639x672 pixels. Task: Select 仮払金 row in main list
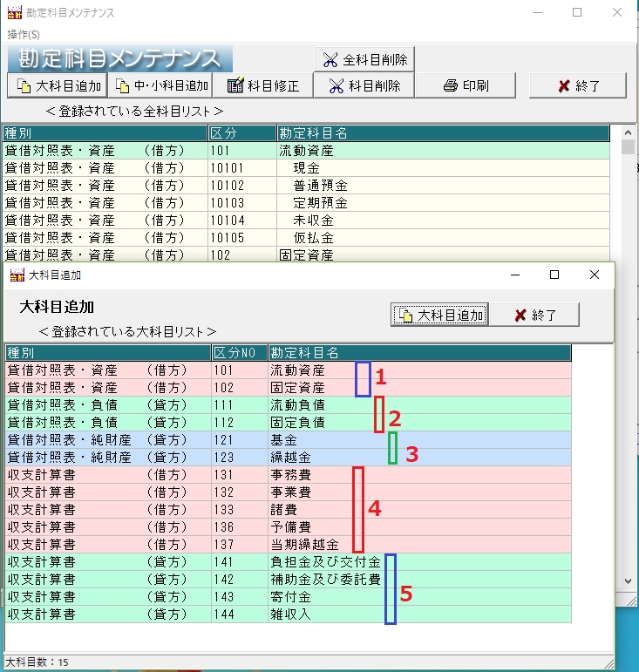[306, 238]
